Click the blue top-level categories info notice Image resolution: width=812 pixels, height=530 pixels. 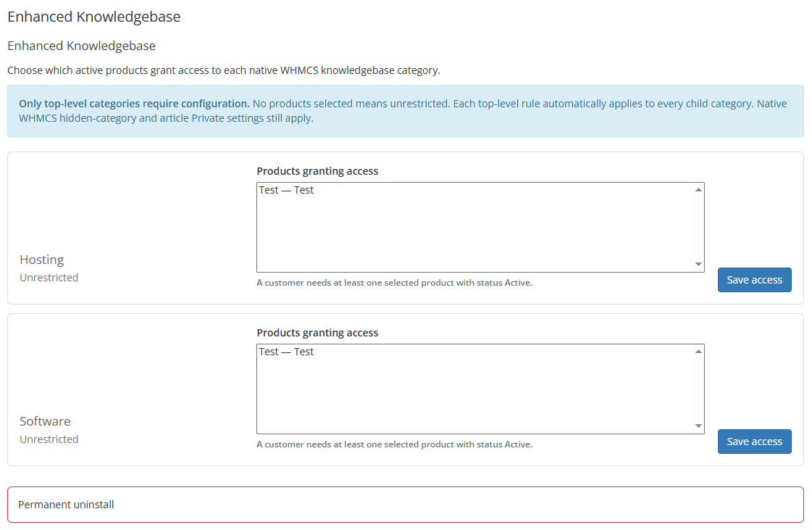[x=406, y=111]
